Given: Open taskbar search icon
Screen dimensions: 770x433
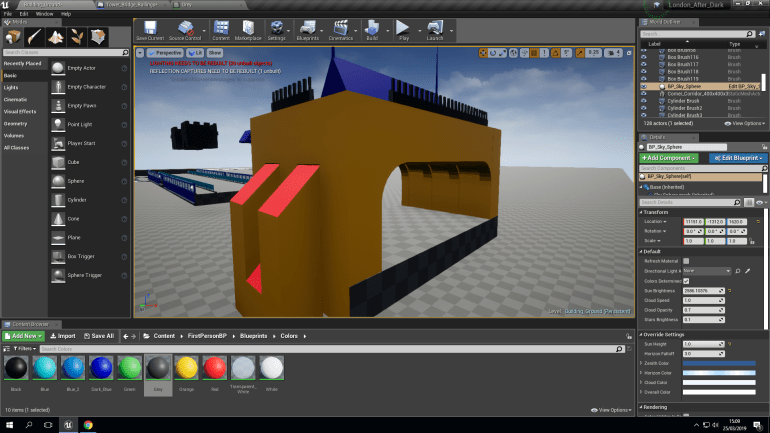Looking at the screenshot, I should click(28, 425).
